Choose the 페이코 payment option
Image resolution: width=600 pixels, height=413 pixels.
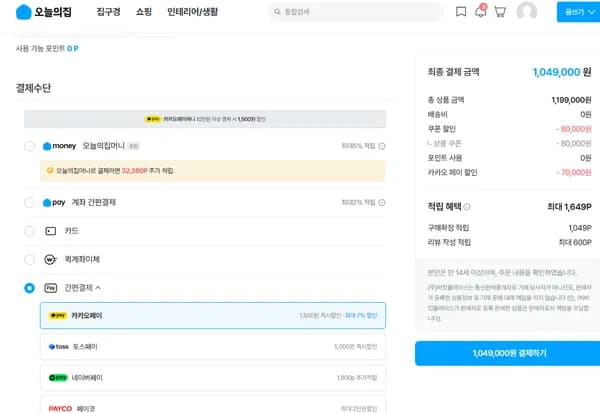213,406
